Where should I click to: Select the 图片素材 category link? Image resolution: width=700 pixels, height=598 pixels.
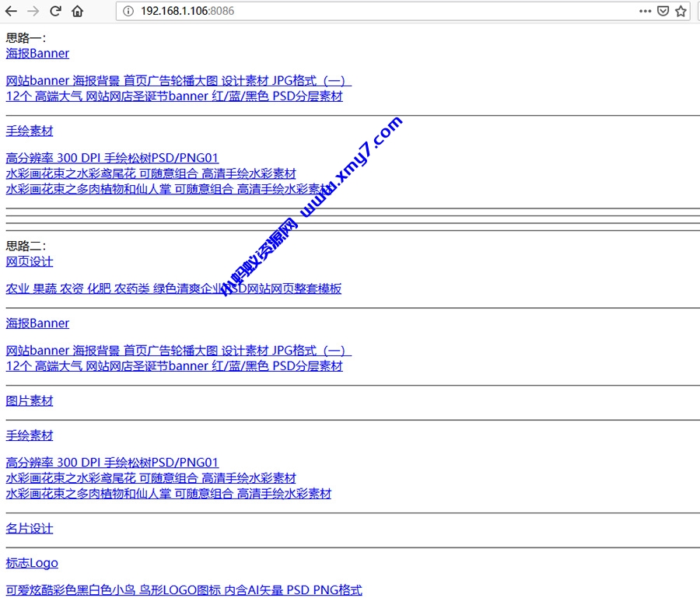30,400
